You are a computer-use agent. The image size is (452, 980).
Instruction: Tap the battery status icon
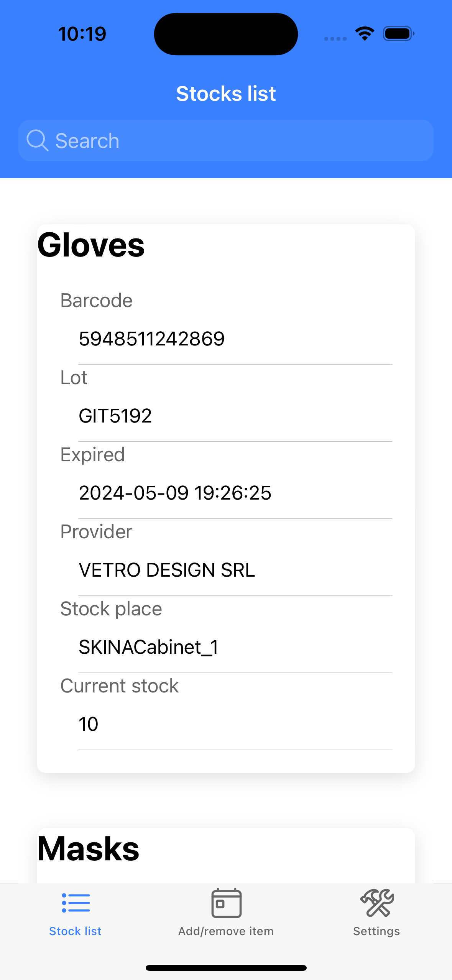pyautogui.click(x=398, y=34)
